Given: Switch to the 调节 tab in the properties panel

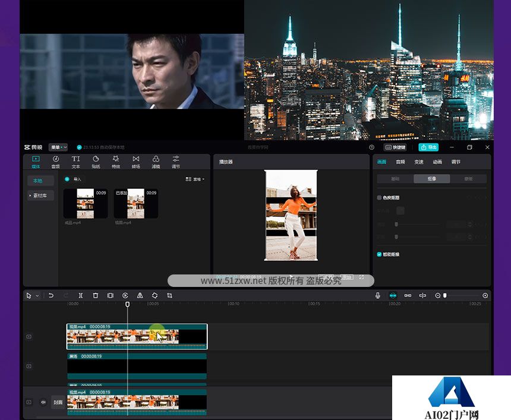Looking at the screenshot, I should point(456,162).
